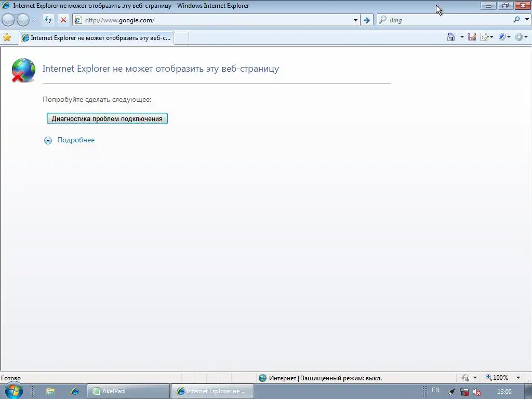The image size is (532, 399).
Task: Click the muted volume tray icon
Action: click(477, 392)
